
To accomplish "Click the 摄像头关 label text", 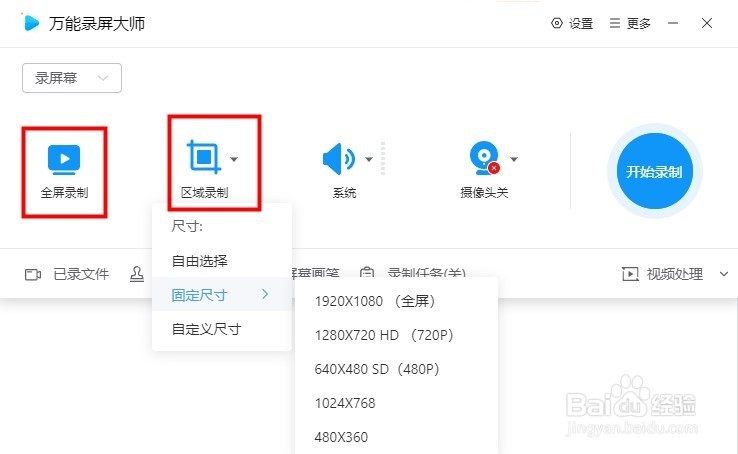I will tap(484, 192).
